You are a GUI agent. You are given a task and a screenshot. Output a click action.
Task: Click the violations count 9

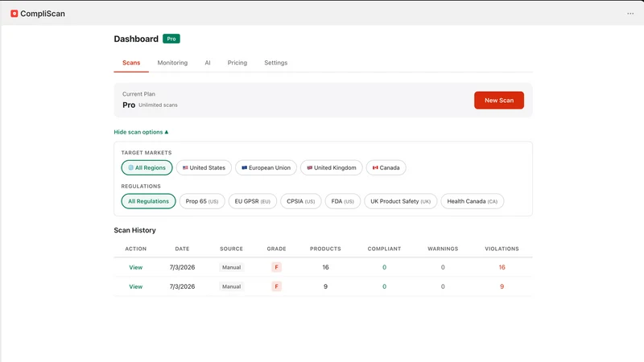pos(502,286)
